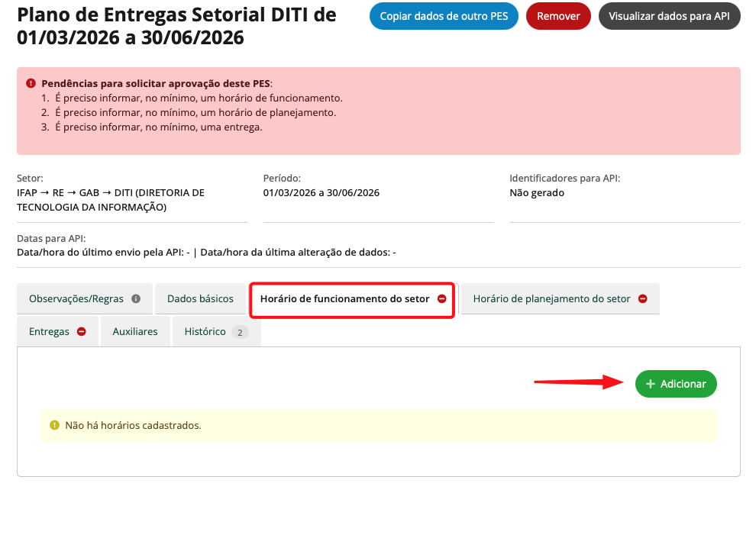Switch to the Auxiliares tab
756x538 pixels.
(x=135, y=332)
